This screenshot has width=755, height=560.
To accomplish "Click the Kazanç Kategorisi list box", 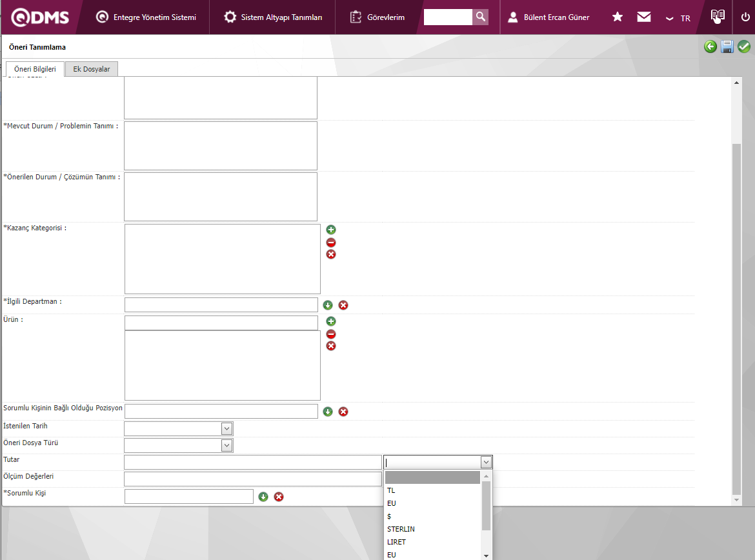I will pyautogui.click(x=223, y=259).
